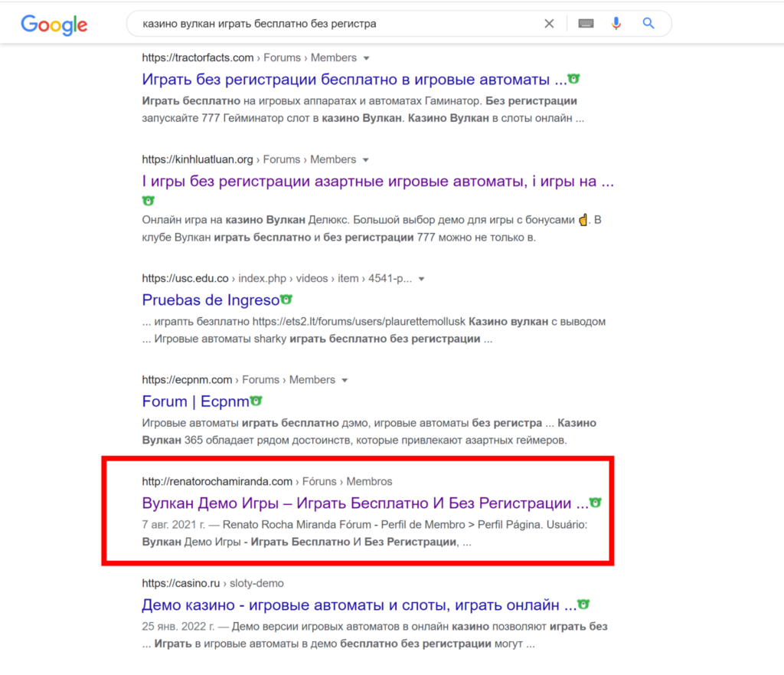Click the https://usc.edu.co URL breadcrumb
Viewport: 784px width, 675px height.
pyautogui.click(x=277, y=279)
